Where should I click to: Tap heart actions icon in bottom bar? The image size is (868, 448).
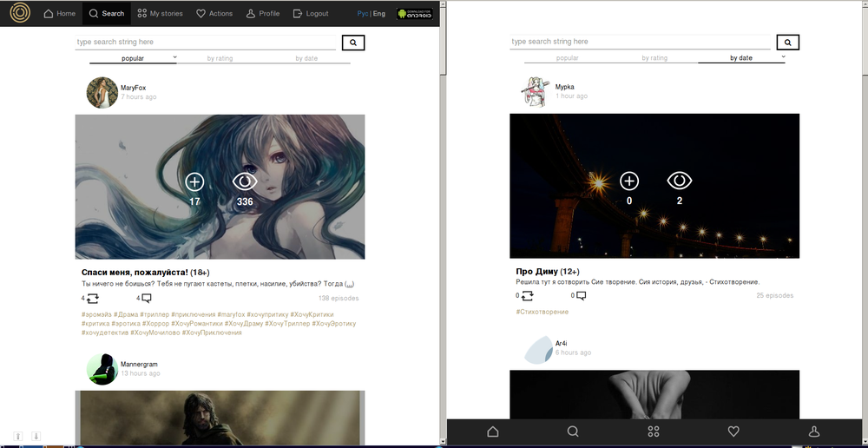(733, 432)
